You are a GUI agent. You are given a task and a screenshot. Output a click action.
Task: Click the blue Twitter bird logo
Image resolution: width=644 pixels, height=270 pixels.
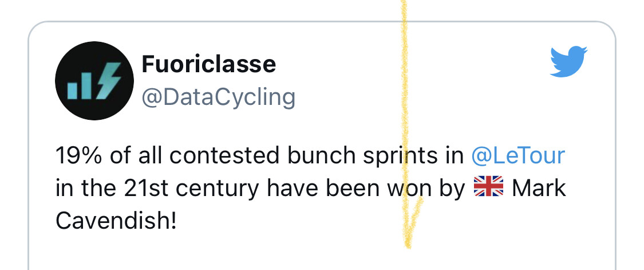pyautogui.click(x=568, y=61)
